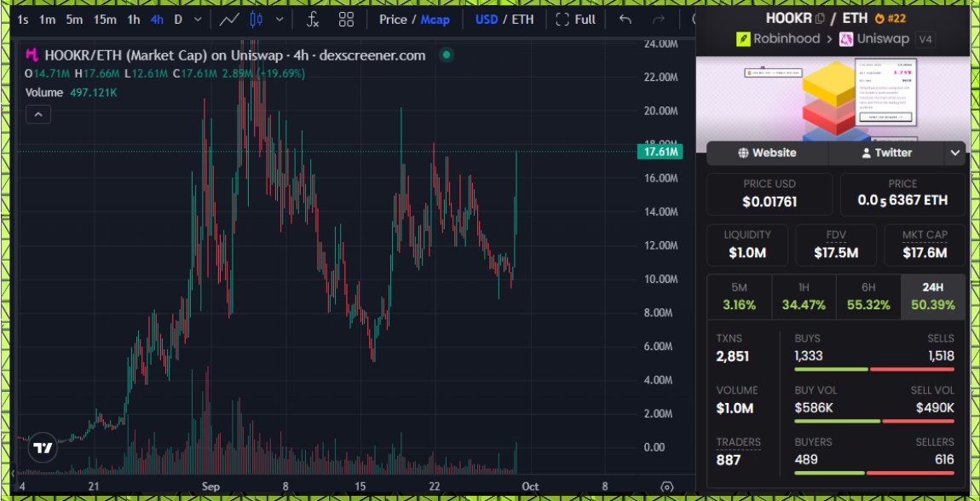Switch chart to Mcap mode
Viewport: 980px width, 501px height.
click(435, 20)
